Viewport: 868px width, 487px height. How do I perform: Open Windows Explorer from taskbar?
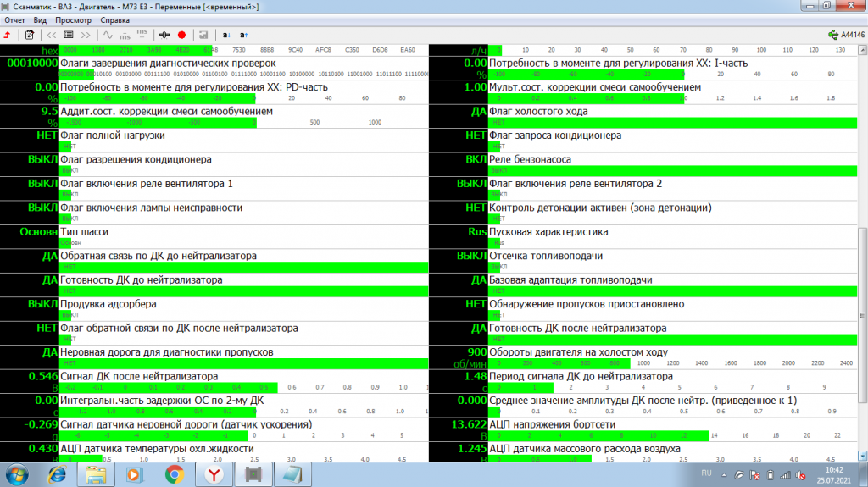click(95, 475)
